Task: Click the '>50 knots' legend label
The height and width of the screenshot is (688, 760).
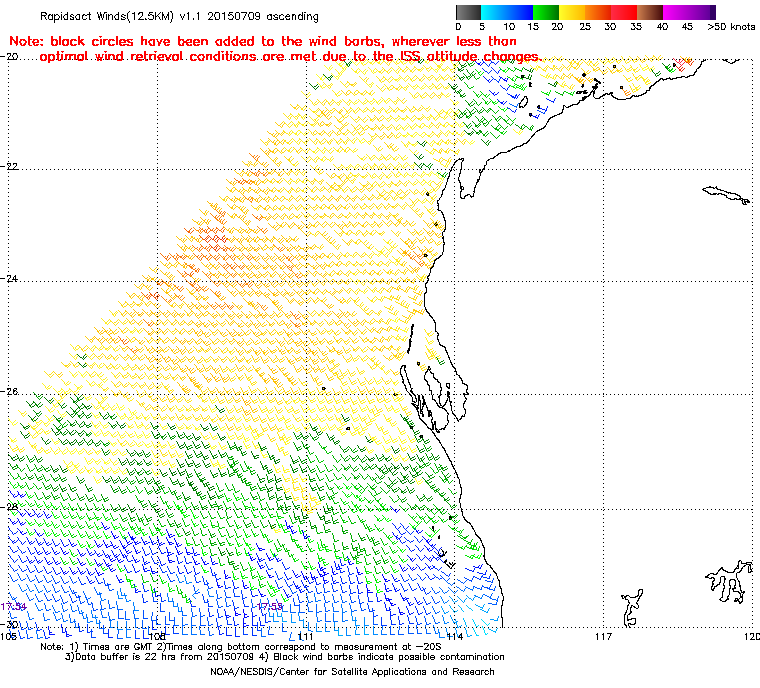Action: pos(731,27)
